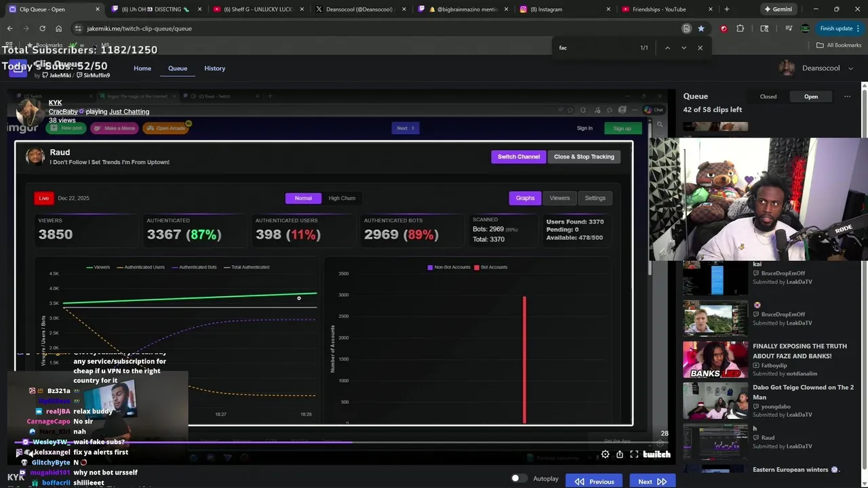This screenshot has height=488, width=868.
Task: Go back with browser back arrow
Action: tap(9, 28)
